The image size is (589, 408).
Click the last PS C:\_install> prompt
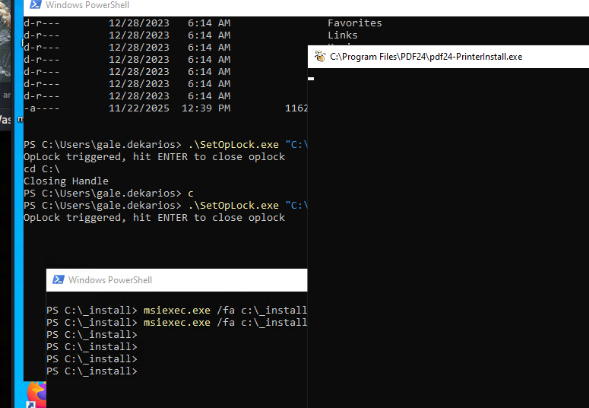tap(92, 371)
